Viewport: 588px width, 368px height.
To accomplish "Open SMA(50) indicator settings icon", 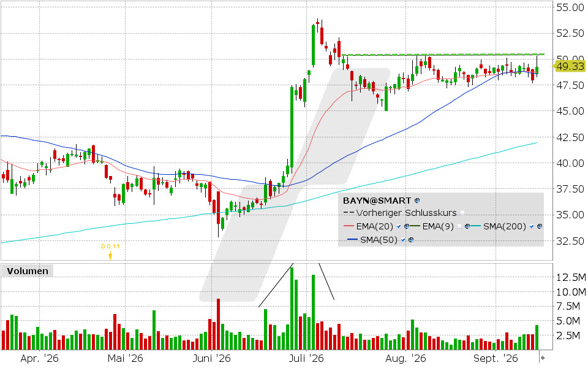I will [x=411, y=240].
